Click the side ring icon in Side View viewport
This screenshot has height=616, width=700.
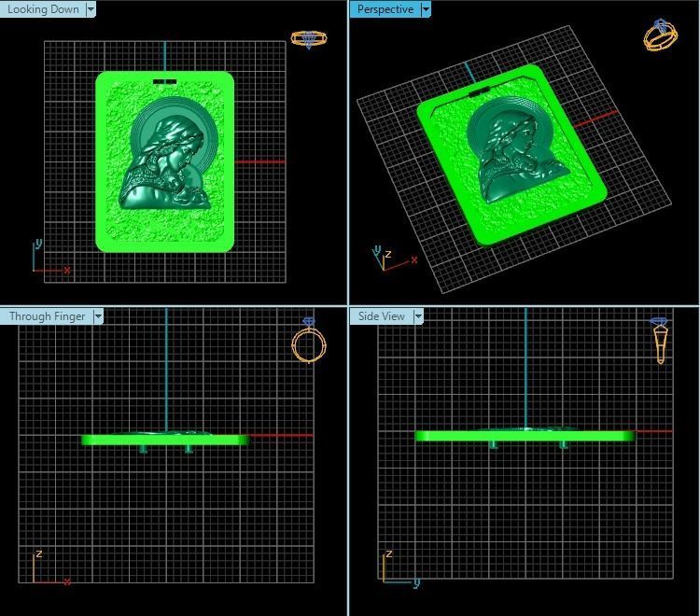click(660, 341)
